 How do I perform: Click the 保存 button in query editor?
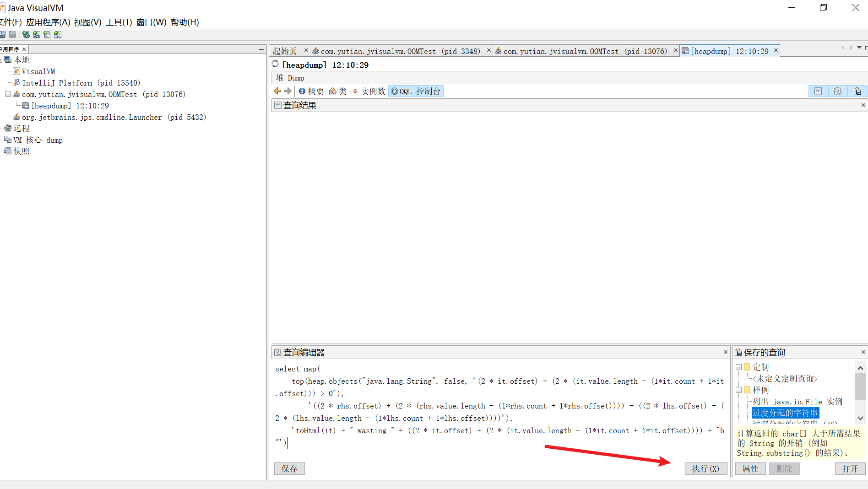pyautogui.click(x=289, y=468)
